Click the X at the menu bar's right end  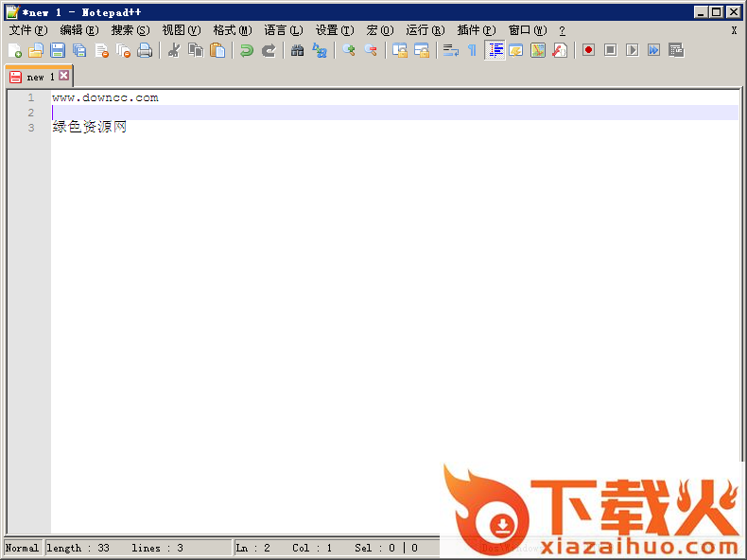coord(734,30)
